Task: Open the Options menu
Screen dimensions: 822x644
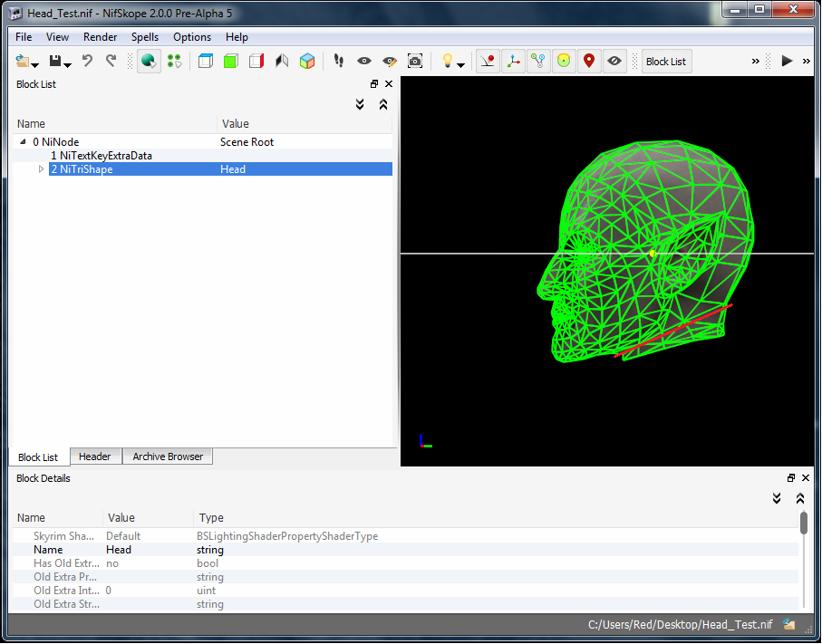Action: (x=192, y=37)
